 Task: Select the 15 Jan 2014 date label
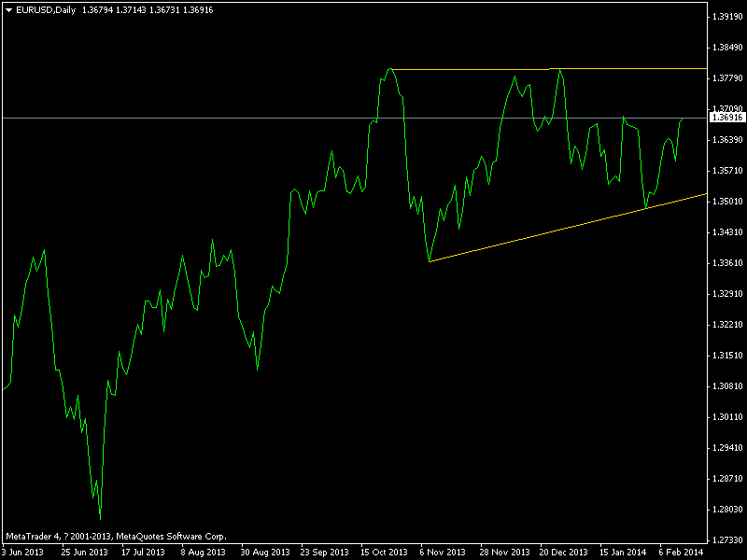[623, 553]
